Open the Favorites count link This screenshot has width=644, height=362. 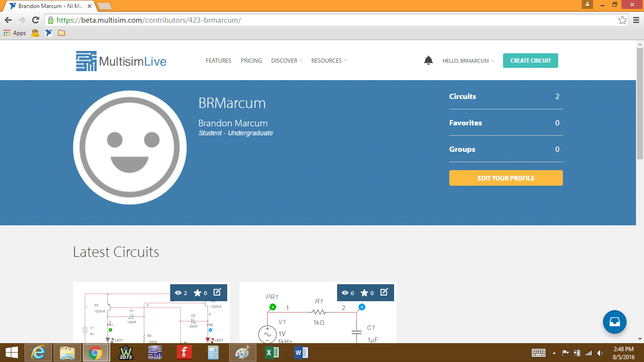(506, 123)
